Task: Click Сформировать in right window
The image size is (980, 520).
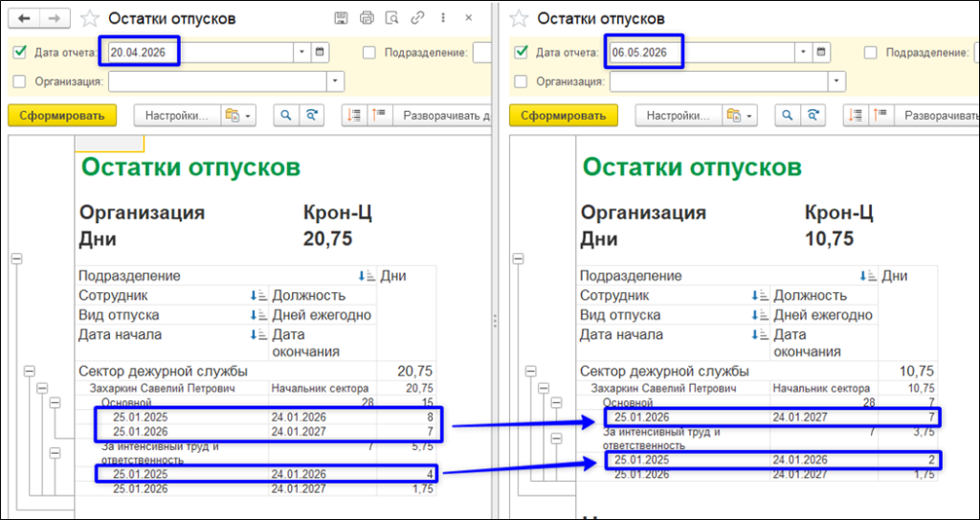Action: (563, 115)
